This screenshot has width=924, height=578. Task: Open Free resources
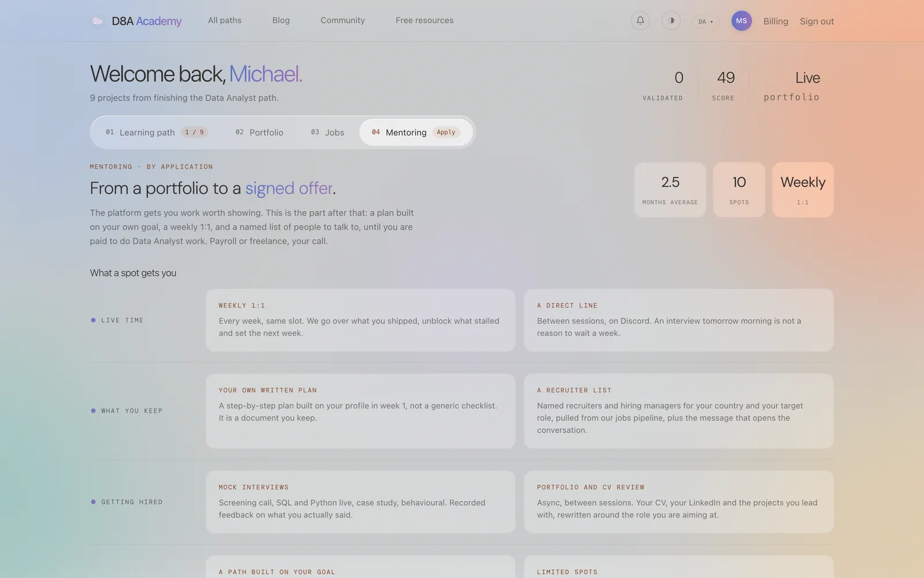(x=424, y=20)
